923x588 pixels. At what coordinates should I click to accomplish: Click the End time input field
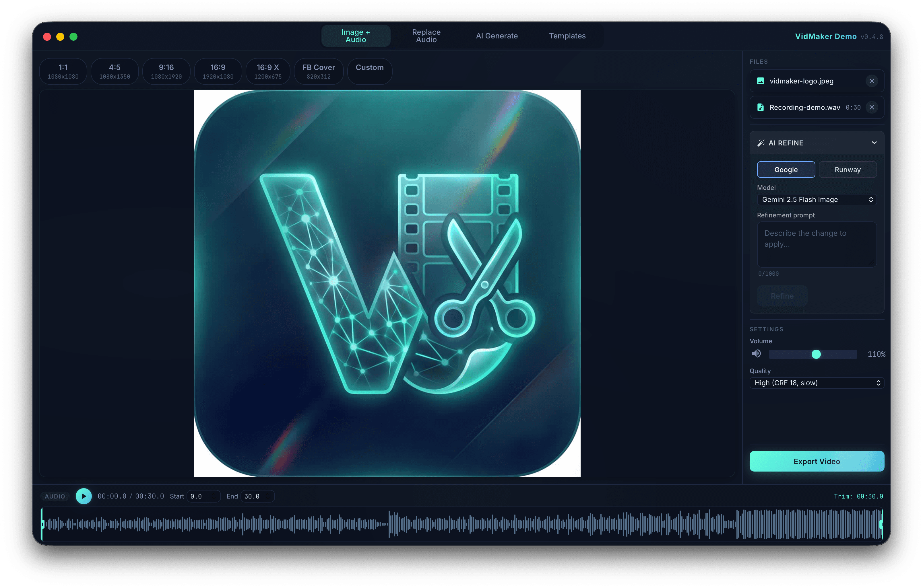(x=257, y=496)
